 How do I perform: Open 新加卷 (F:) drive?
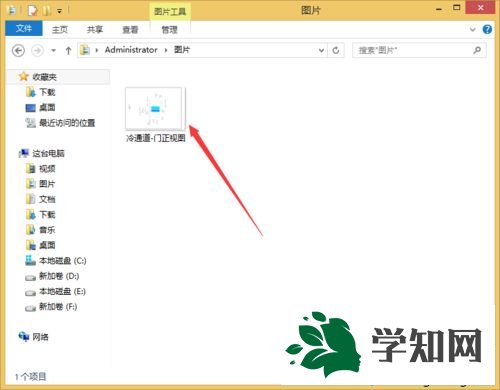click(x=58, y=307)
